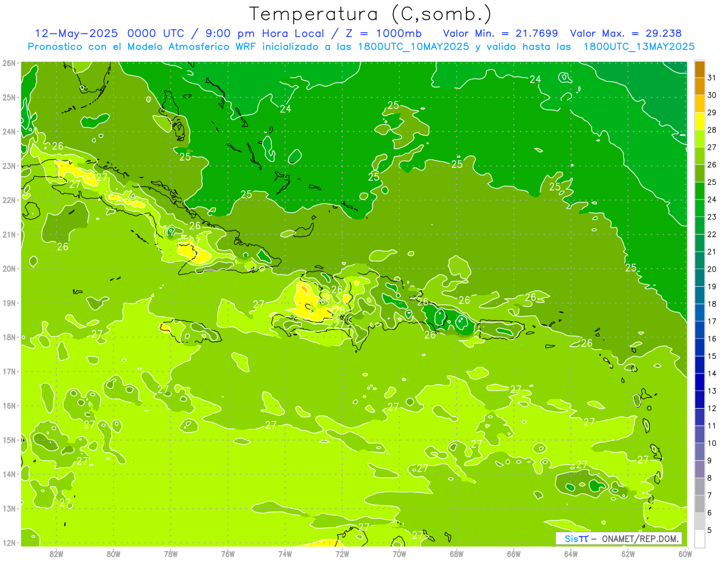Click the "74W" longitude axis label

(x=285, y=554)
